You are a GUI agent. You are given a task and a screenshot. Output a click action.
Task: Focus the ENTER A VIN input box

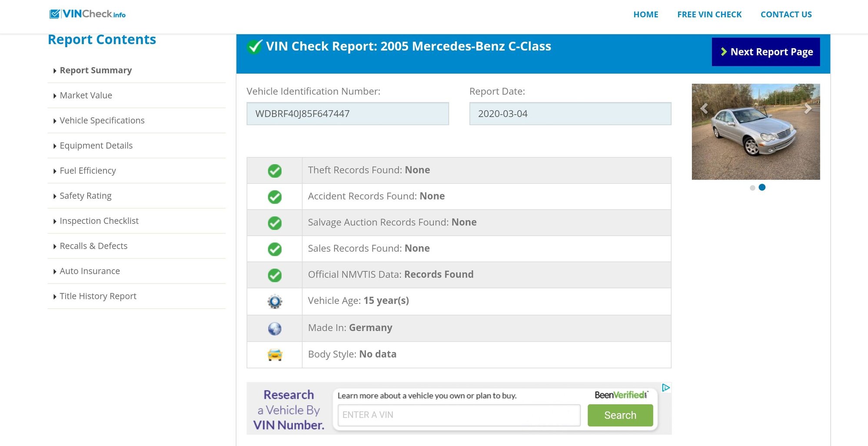(x=459, y=415)
